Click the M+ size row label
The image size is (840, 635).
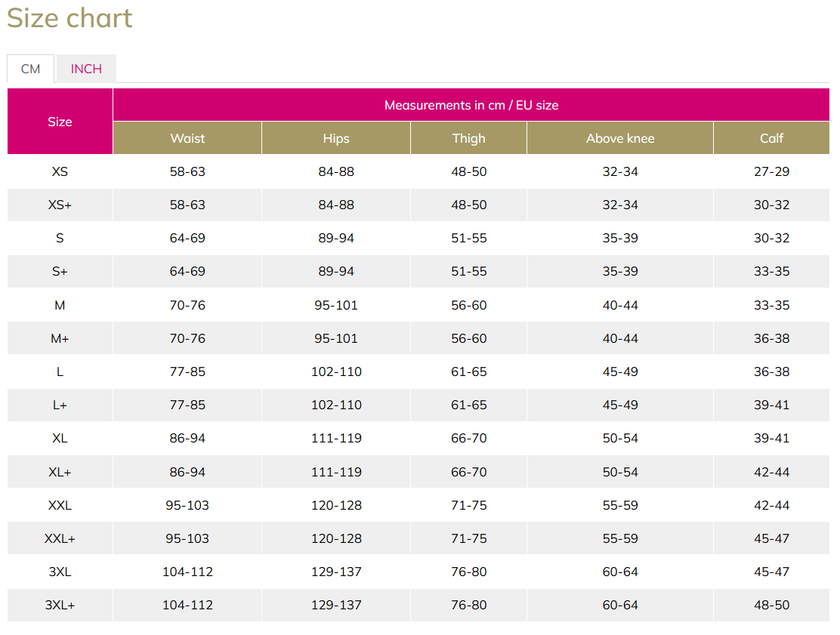60,338
